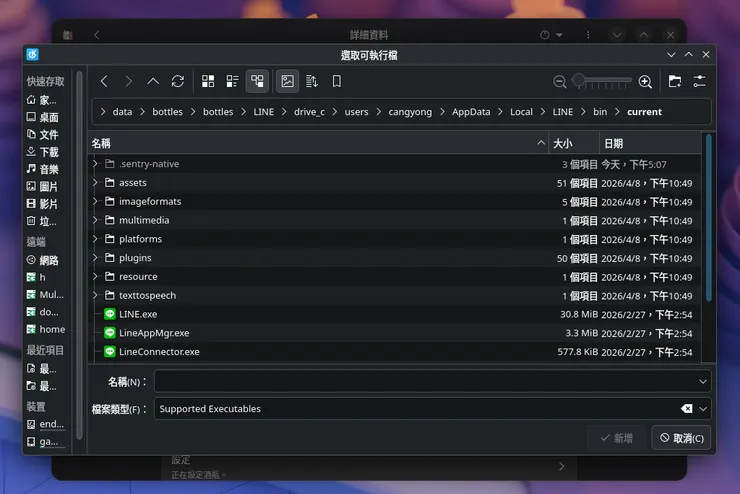Open the file name history dropdown arrow
This screenshot has width=740, height=494.
(x=703, y=381)
